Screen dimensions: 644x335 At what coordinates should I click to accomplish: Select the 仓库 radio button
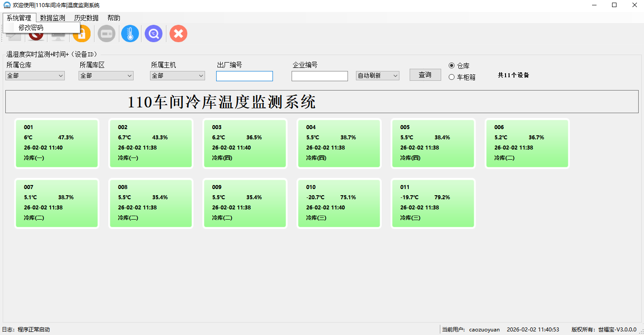pos(452,66)
